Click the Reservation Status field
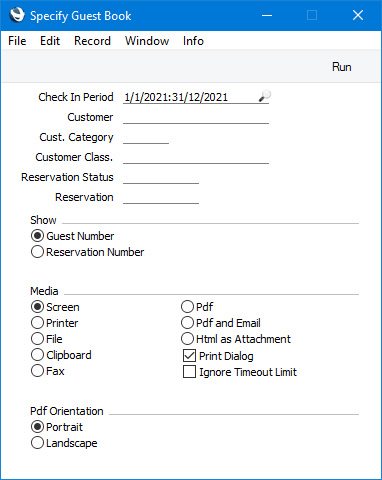Viewport: 382px width, 480px height. tap(161, 177)
